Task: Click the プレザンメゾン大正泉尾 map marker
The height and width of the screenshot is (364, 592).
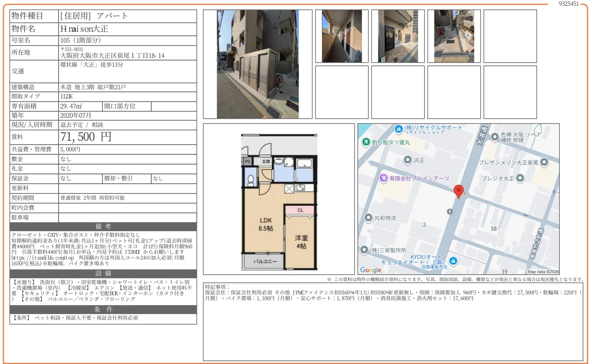Action: (544, 162)
